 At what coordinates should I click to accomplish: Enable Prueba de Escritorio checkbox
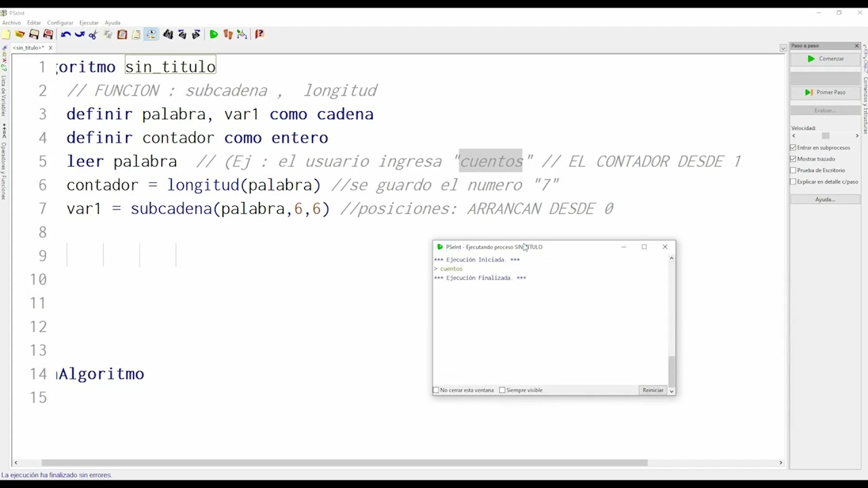[793, 171]
